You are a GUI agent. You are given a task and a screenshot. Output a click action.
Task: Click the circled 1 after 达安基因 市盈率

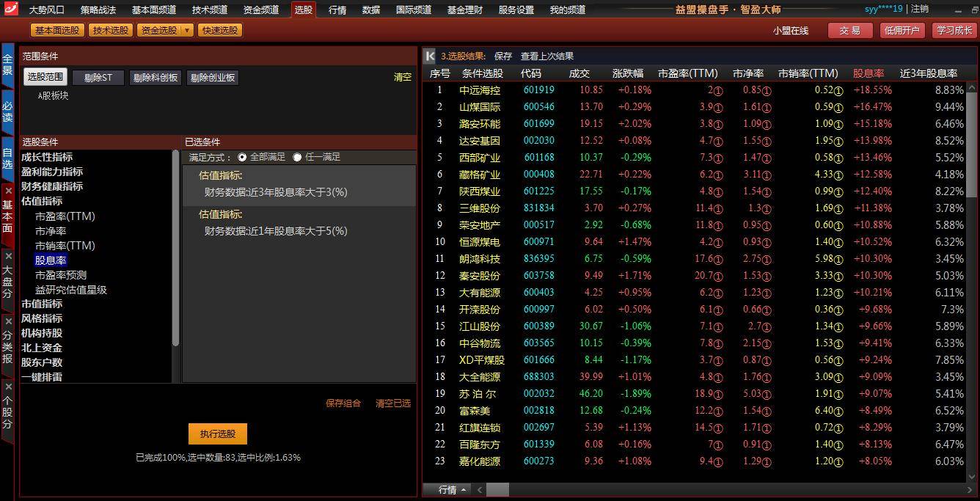pyautogui.click(x=718, y=142)
